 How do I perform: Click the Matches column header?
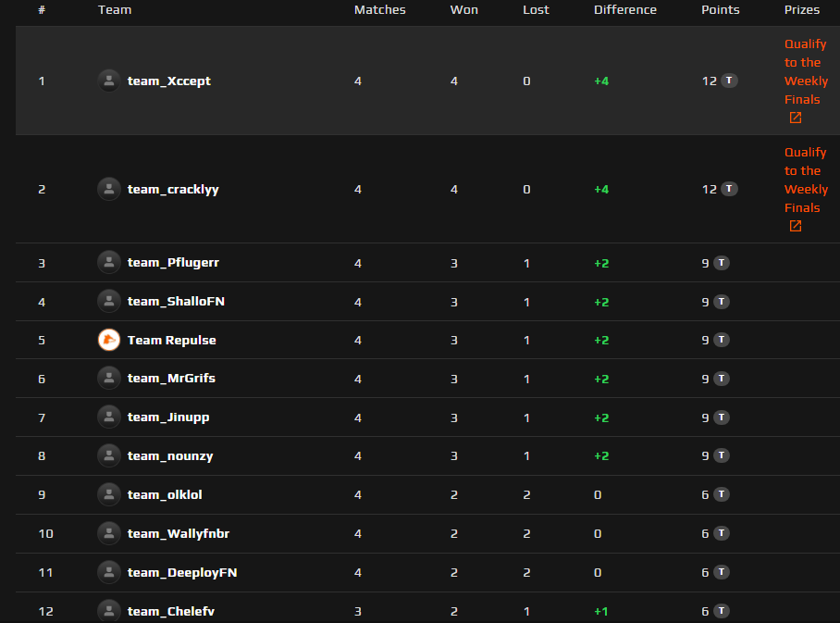pyautogui.click(x=380, y=9)
